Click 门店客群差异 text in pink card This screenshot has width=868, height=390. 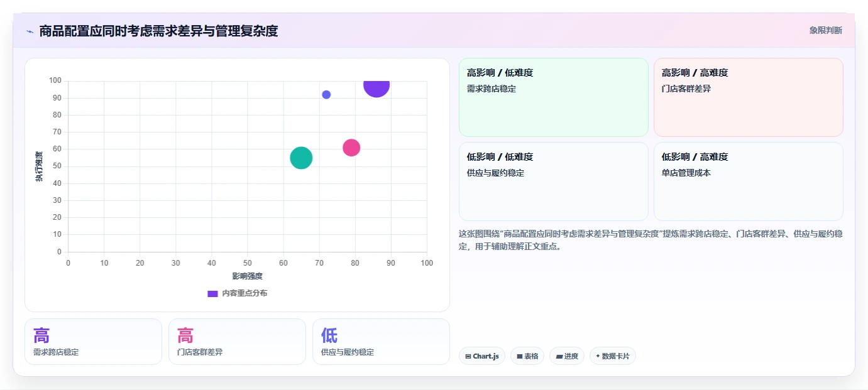[686, 89]
